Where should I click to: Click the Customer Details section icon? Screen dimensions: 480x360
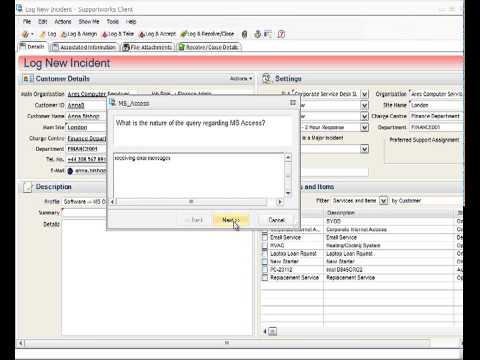(x=28, y=79)
